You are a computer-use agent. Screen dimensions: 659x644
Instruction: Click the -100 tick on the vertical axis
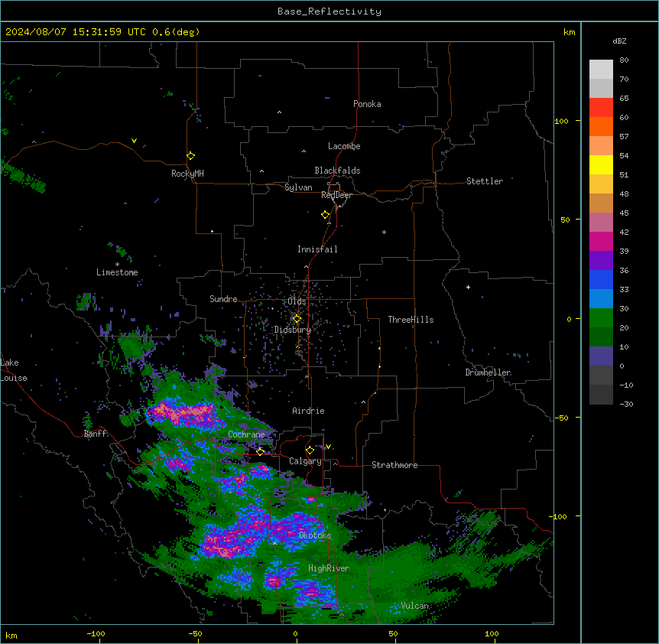click(x=560, y=516)
